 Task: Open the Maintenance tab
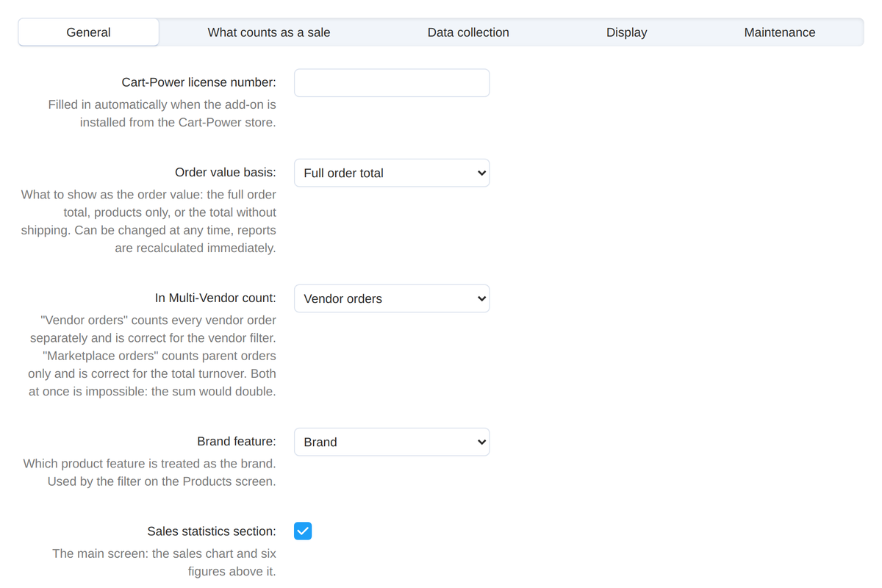coord(780,32)
